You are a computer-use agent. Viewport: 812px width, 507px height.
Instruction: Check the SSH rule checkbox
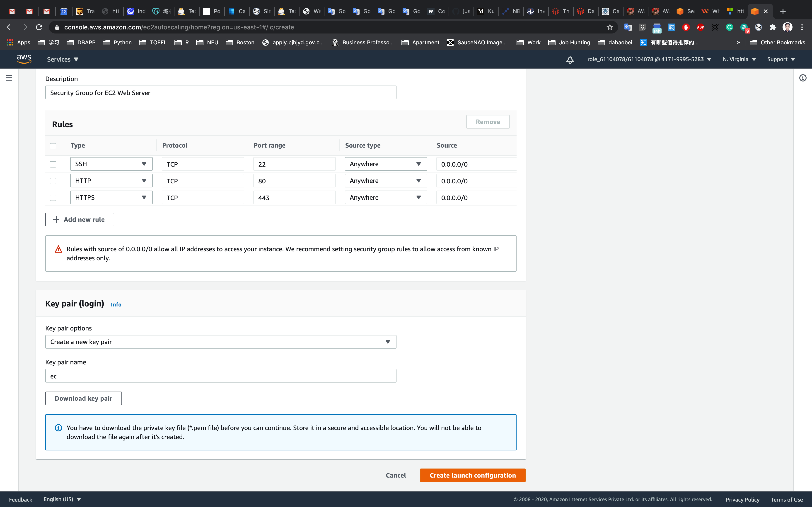[53, 164]
